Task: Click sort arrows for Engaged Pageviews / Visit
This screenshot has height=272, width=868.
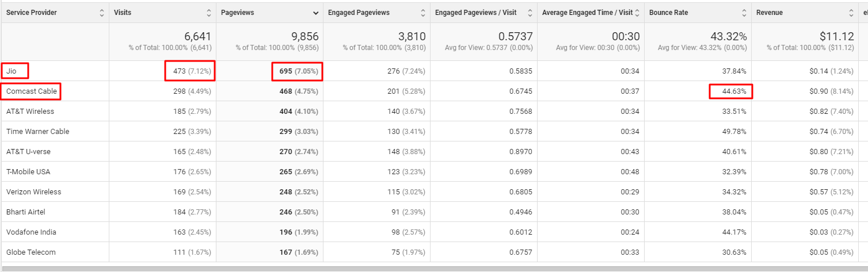Action: pyautogui.click(x=530, y=13)
